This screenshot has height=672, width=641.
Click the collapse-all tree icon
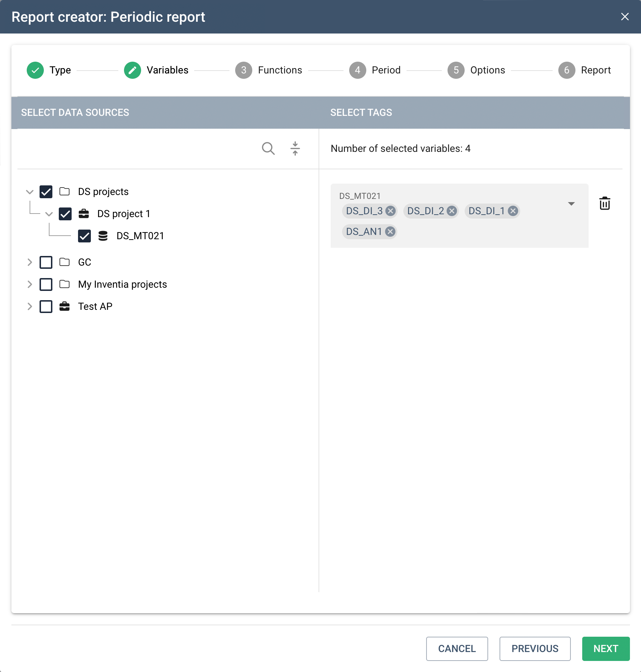click(295, 149)
